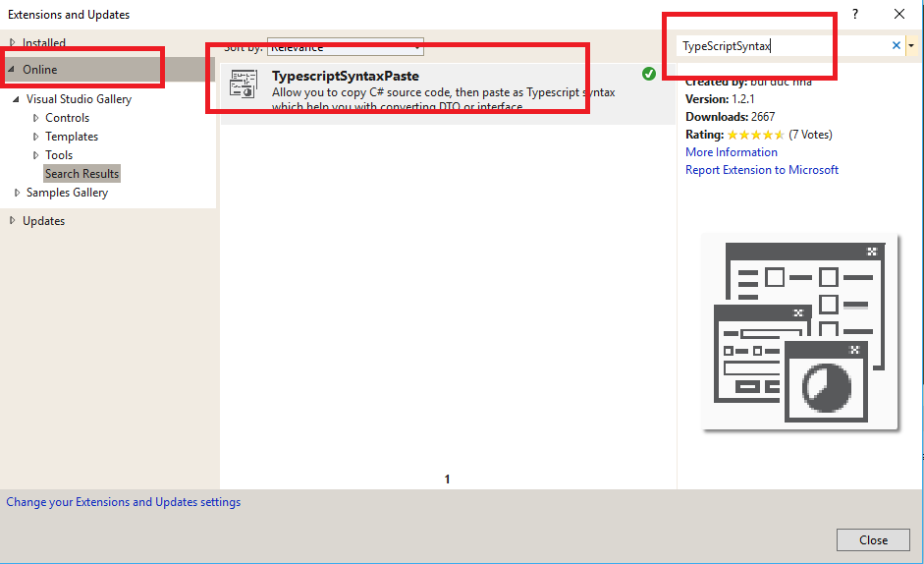The image size is (924, 564).
Task: Select Samples Gallery
Action: pos(67,193)
